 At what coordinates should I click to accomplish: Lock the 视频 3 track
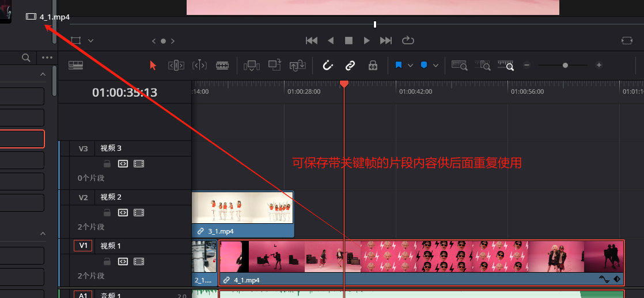(x=107, y=164)
